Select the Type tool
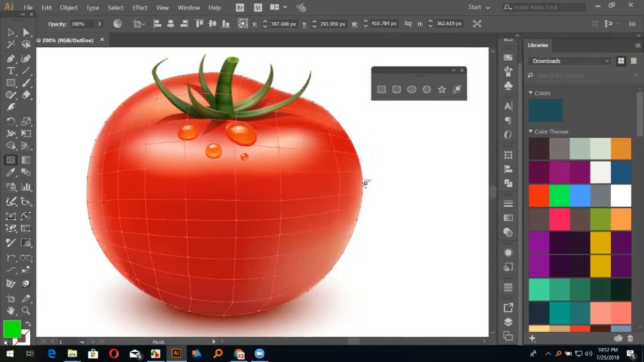This screenshot has height=362, width=644. click(x=11, y=70)
